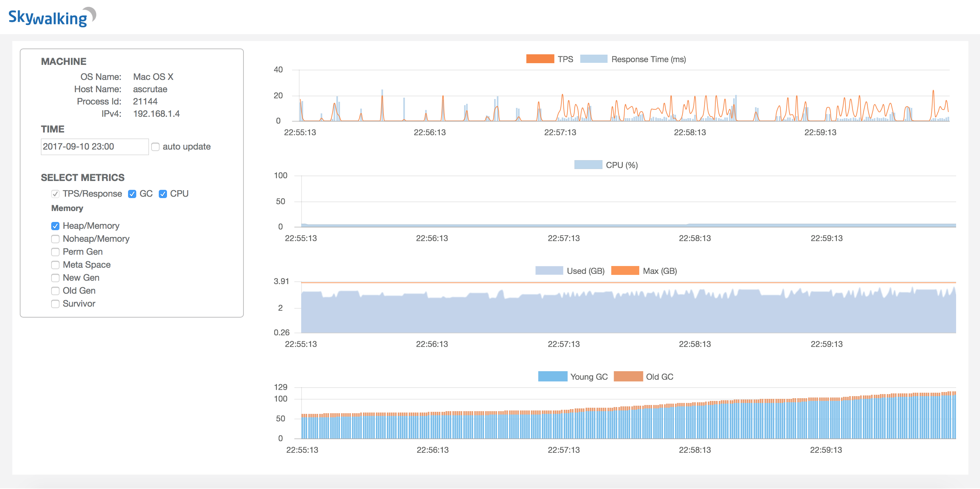Click the 129 axis label on GC chart
Screen dimensions: 980x489
coord(281,387)
